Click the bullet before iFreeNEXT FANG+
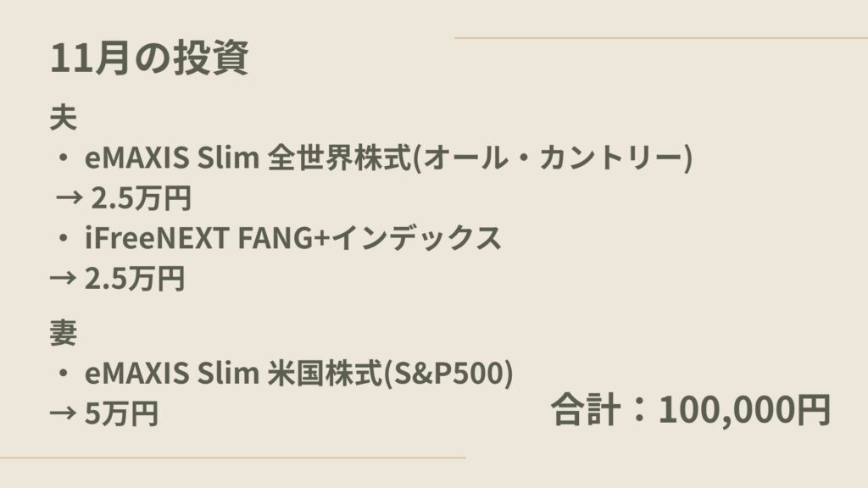The width and height of the screenshot is (868, 488). click(x=64, y=239)
